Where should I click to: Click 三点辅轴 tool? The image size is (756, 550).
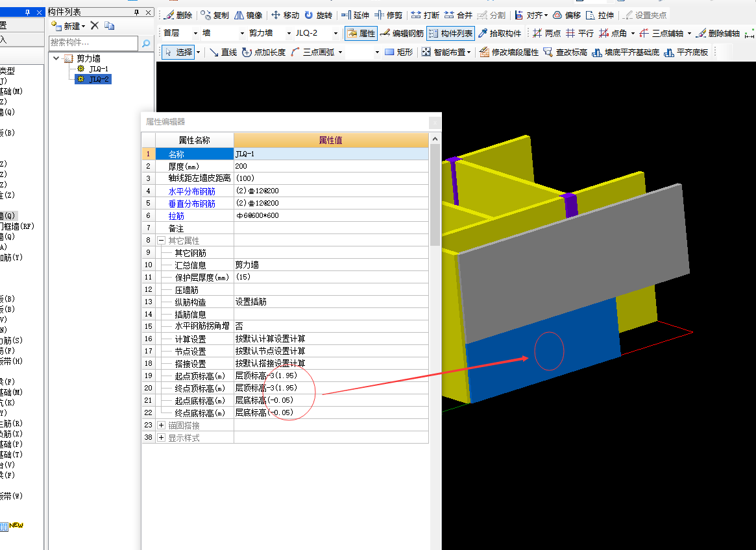pos(661,33)
